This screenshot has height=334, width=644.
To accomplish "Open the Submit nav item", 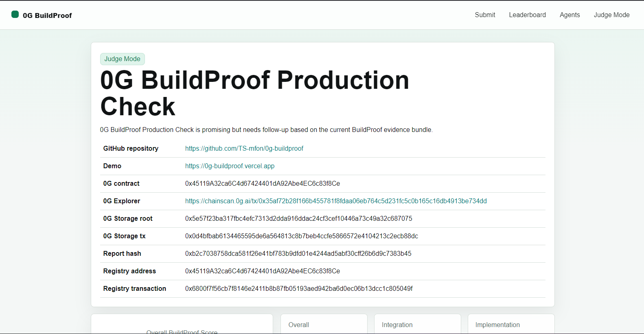I will tap(485, 15).
